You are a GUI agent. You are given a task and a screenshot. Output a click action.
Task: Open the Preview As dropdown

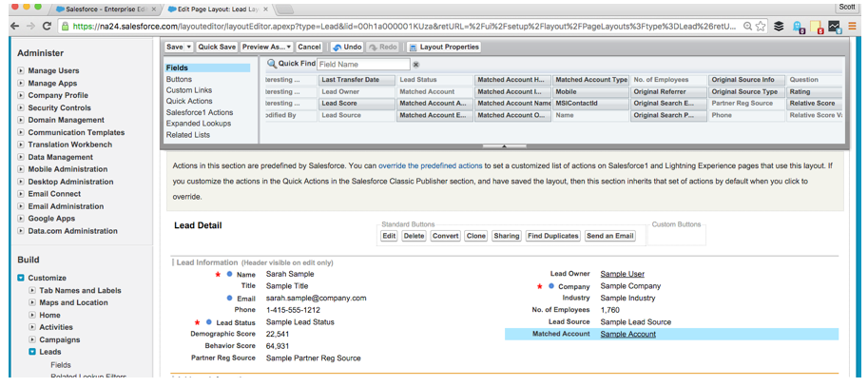(x=266, y=47)
